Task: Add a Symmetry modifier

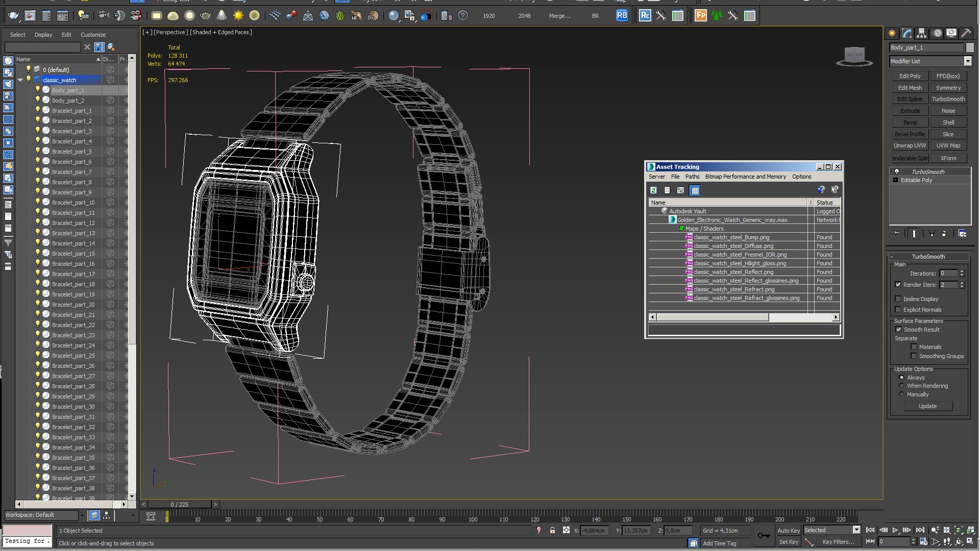Action: tap(948, 88)
